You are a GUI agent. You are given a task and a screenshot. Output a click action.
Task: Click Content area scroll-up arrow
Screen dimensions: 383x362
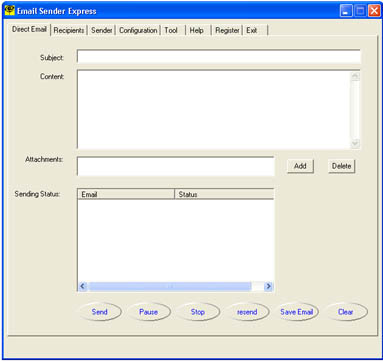pyautogui.click(x=355, y=76)
